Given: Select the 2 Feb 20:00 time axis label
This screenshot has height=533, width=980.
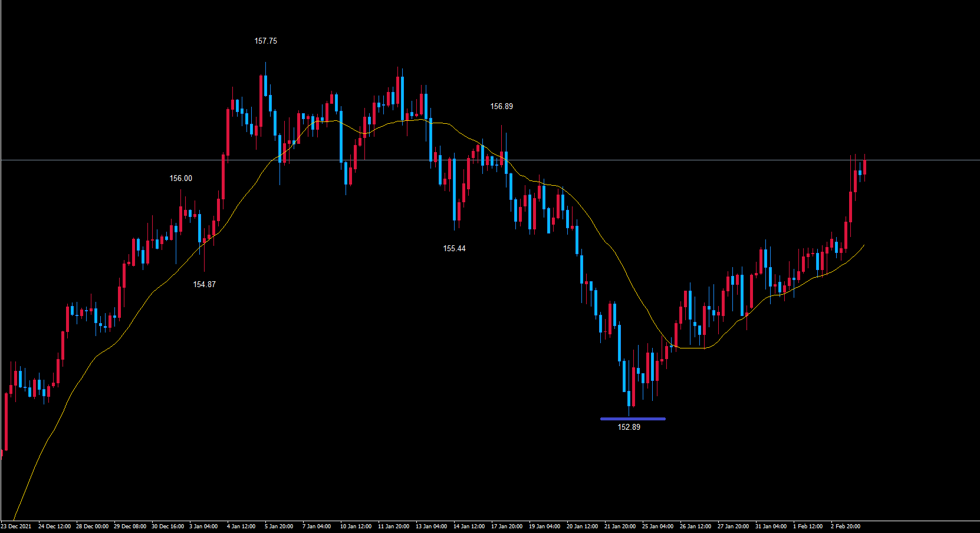Looking at the screenshot, I should [846, 527].
